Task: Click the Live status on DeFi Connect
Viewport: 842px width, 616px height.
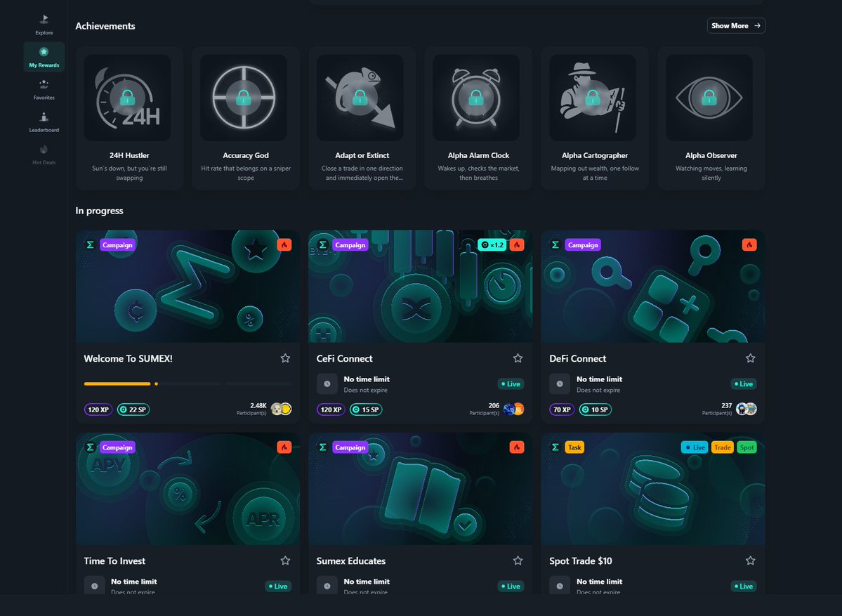Action: tap(743, 384)
